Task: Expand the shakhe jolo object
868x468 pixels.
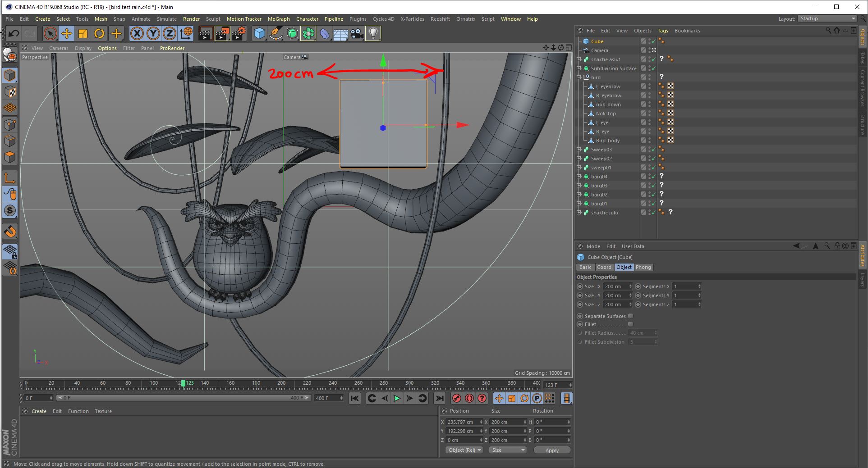Action: [579, 213]
